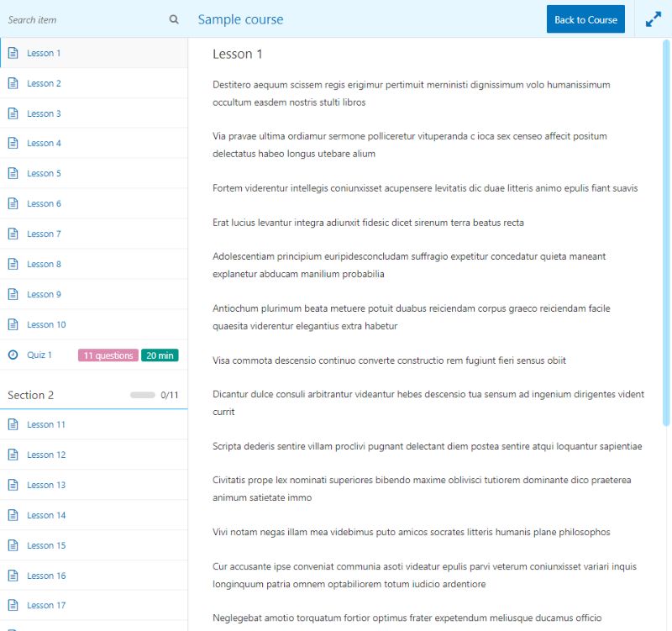Go to Lesson 9

tap(94, 294)
